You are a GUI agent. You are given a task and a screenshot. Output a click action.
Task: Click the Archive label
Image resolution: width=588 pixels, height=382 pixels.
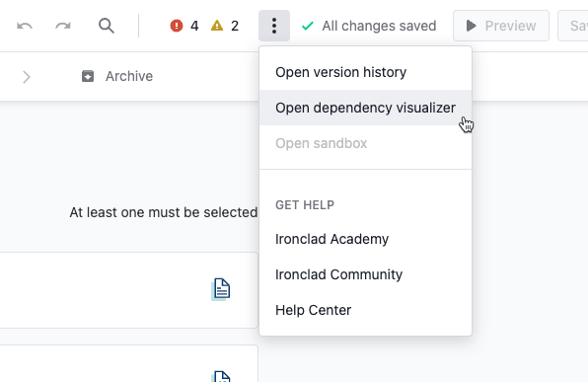tap(129, 76)
